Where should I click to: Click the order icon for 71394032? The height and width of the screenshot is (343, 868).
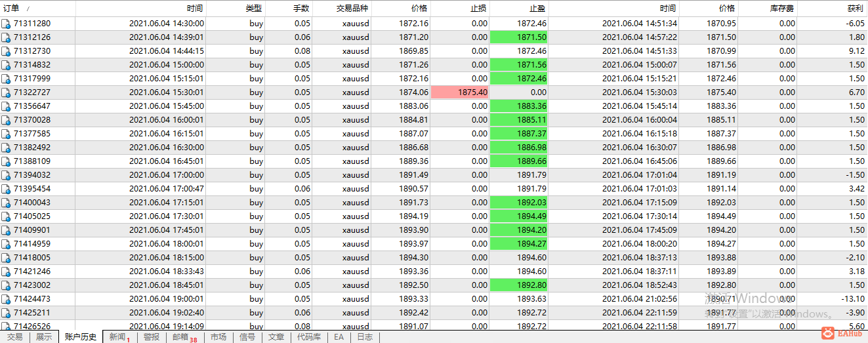(6, 175)
